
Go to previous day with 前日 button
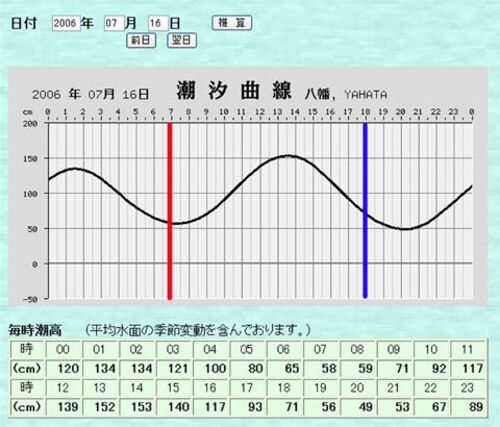click(x=141, y=41)
